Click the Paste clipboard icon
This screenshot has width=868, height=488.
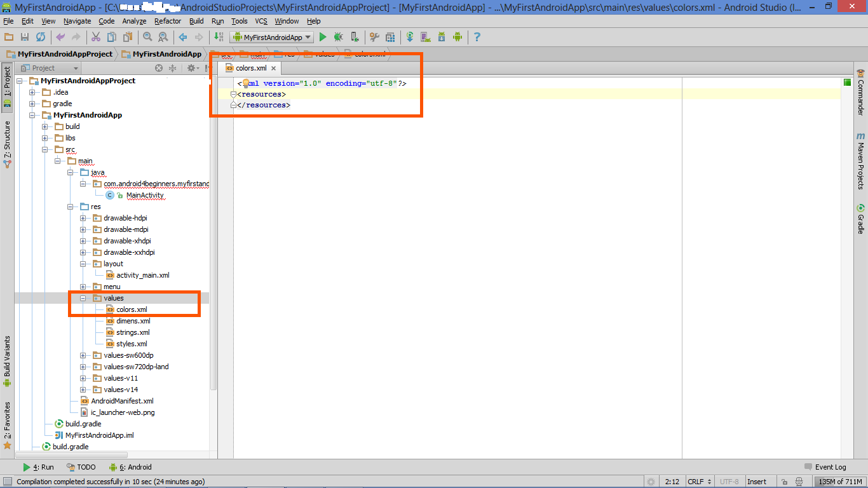(x=128, y=37)
